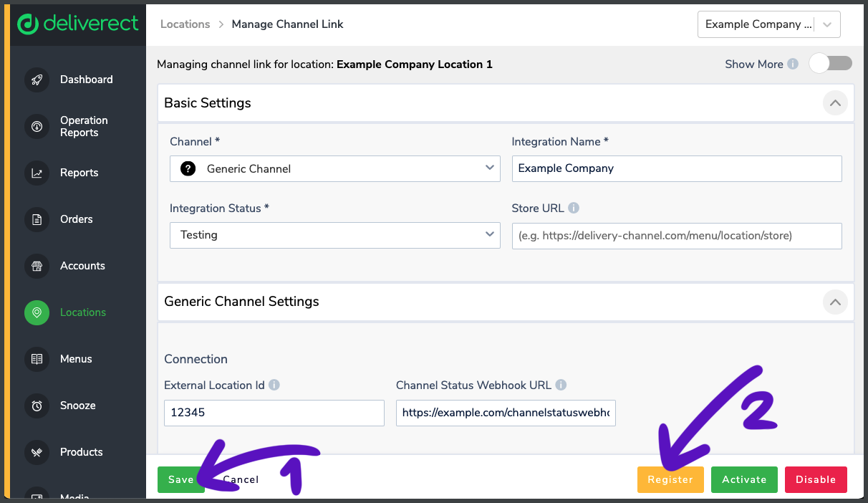The height and width of the screenshot is (503, 868).
Task: Open the Integration Status dropdown
Action: (334, 235)
